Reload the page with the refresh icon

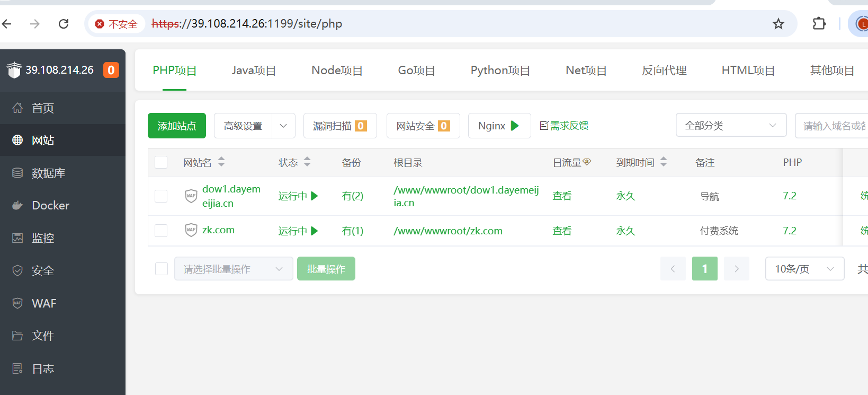point(64,24)
